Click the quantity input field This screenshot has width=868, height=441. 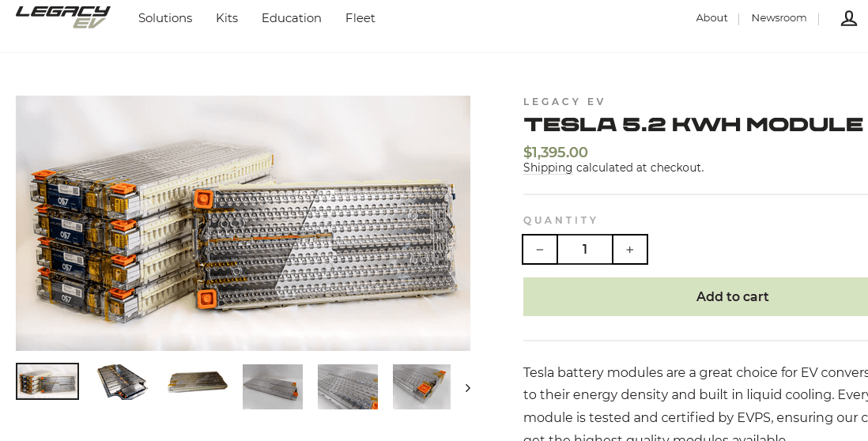pos(585,250)
